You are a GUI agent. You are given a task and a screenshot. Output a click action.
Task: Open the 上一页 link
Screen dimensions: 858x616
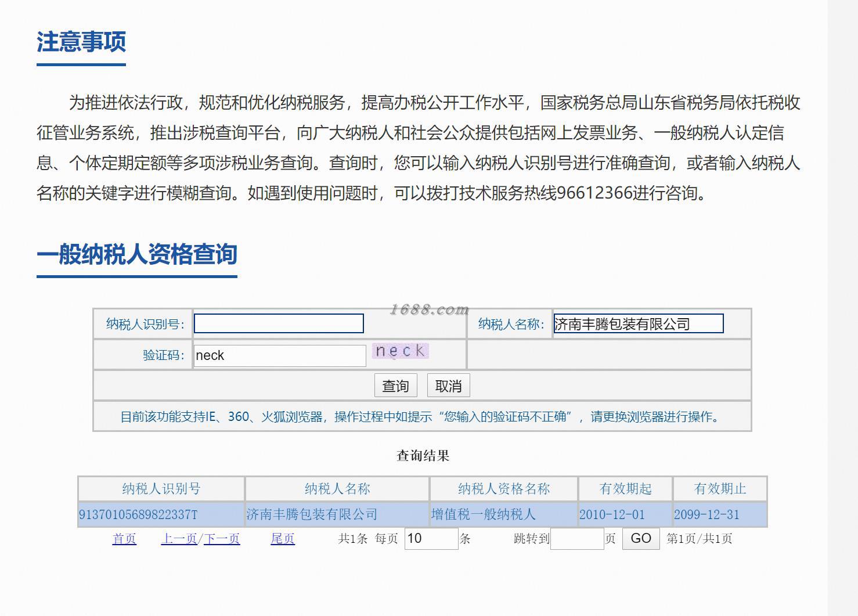click(x=179, y=539)
